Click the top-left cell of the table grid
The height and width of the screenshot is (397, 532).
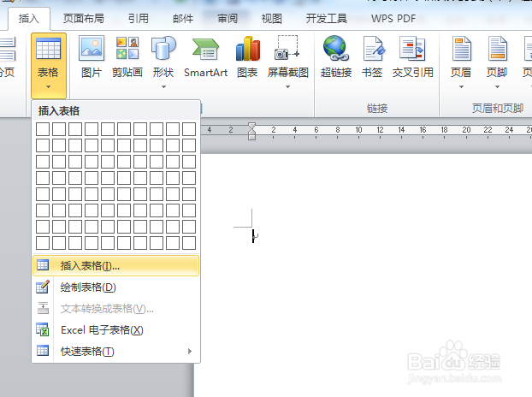[x=43, y=129]
